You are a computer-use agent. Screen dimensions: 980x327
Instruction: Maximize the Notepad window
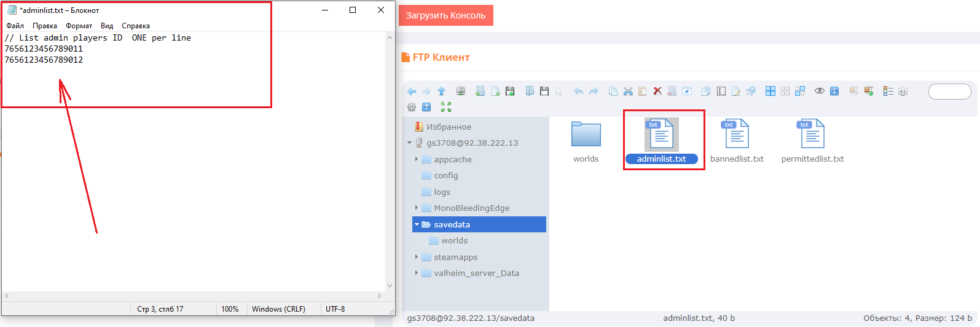353,10
